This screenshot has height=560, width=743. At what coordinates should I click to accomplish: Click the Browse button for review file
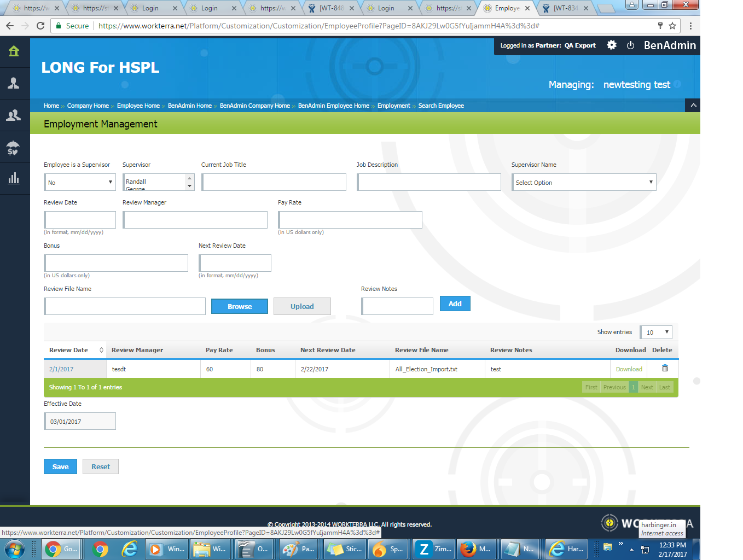tap(240, 307)
